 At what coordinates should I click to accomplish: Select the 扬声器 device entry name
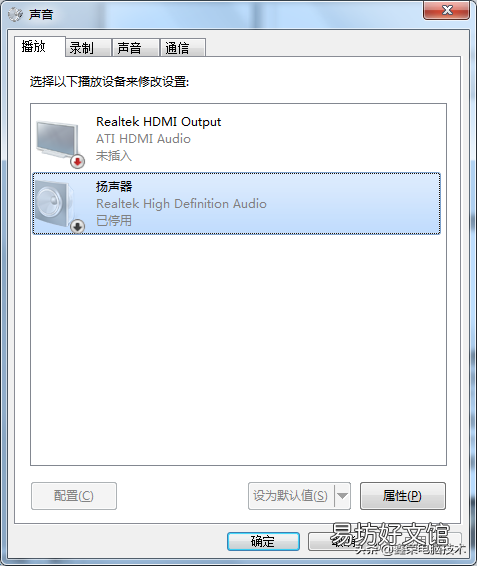click(x=114, y=187)
